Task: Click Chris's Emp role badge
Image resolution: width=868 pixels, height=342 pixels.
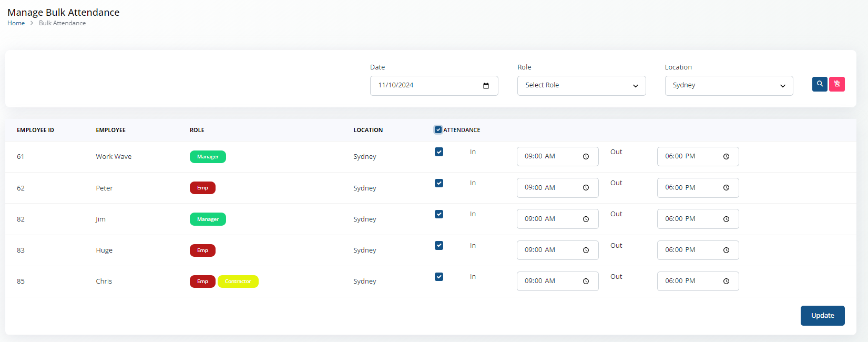Action: point(202,281)
